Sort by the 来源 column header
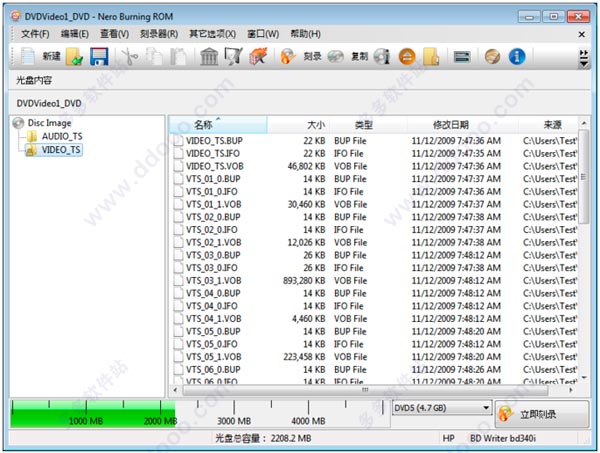This screenshot has height=453, width=600. click(x=549, y=125)
